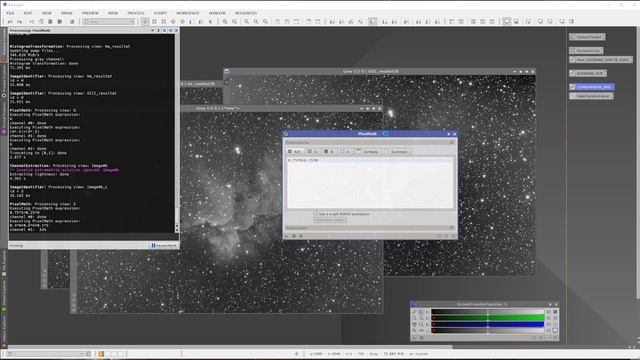
Task: Click ScreenTransferFunction Apply square icon
Action: tap(422, 338)
